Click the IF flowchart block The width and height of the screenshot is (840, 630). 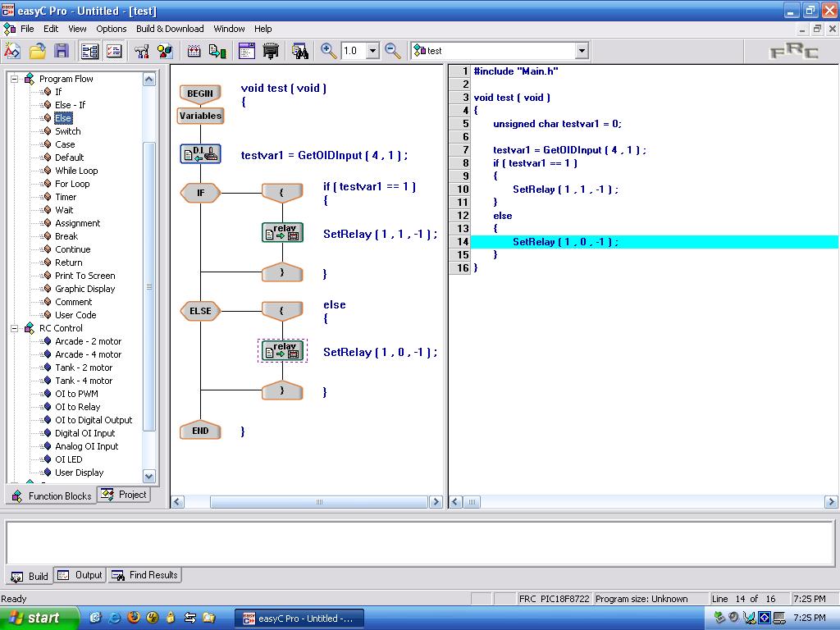[x=200, y=193]
